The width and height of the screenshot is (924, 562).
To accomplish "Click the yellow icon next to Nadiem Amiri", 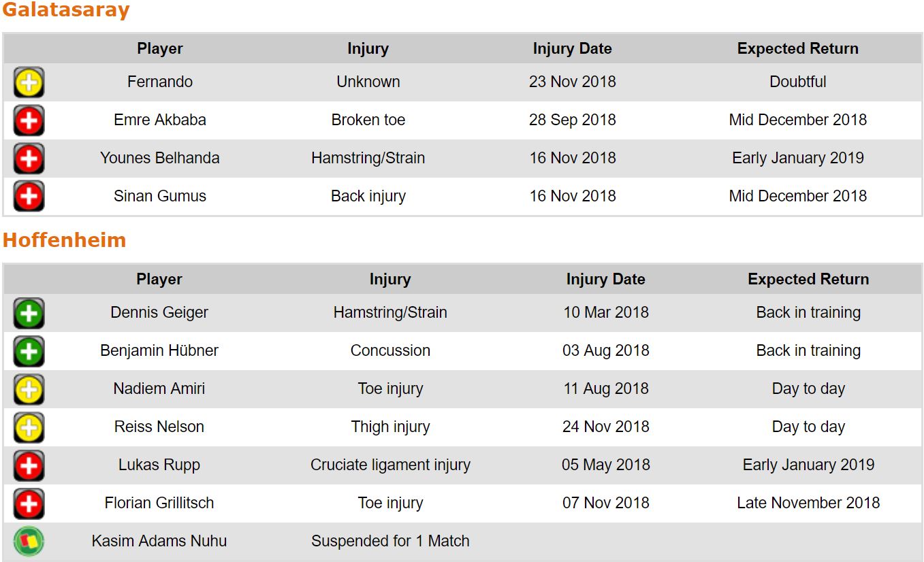I will click(x=29, y=390).
